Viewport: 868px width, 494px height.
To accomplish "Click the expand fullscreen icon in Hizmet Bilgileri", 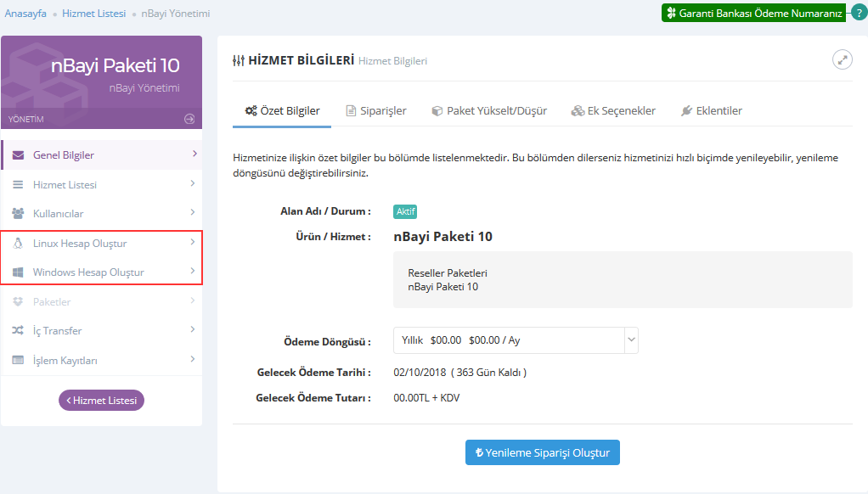I will tap(842, 59).
